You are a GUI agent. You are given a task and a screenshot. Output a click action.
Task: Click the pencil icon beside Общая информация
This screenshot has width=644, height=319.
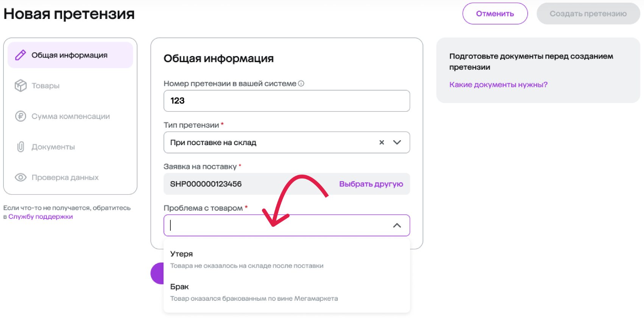(20, 55)
